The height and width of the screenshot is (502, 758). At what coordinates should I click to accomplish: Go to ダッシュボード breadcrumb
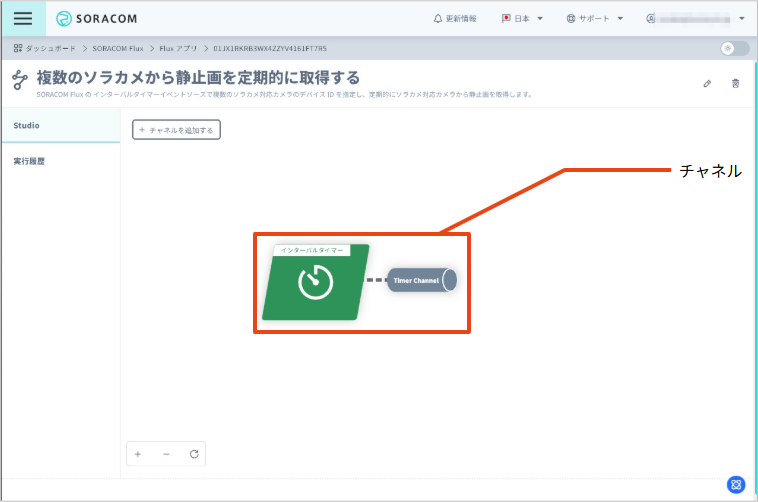(x=50, y=48)
